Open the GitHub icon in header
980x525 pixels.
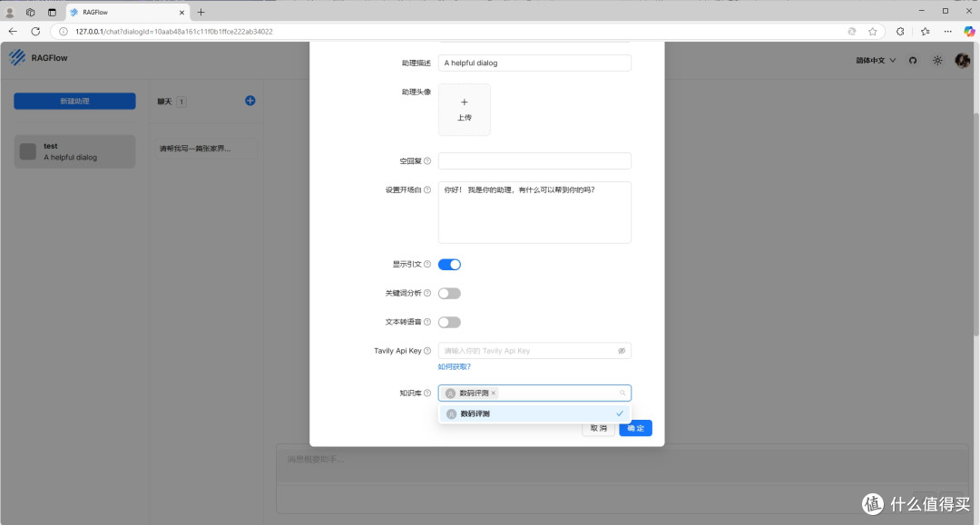[913, 61]
